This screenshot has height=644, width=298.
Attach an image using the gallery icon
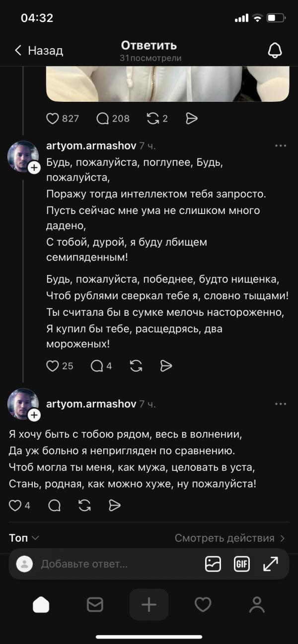(213, 564)
